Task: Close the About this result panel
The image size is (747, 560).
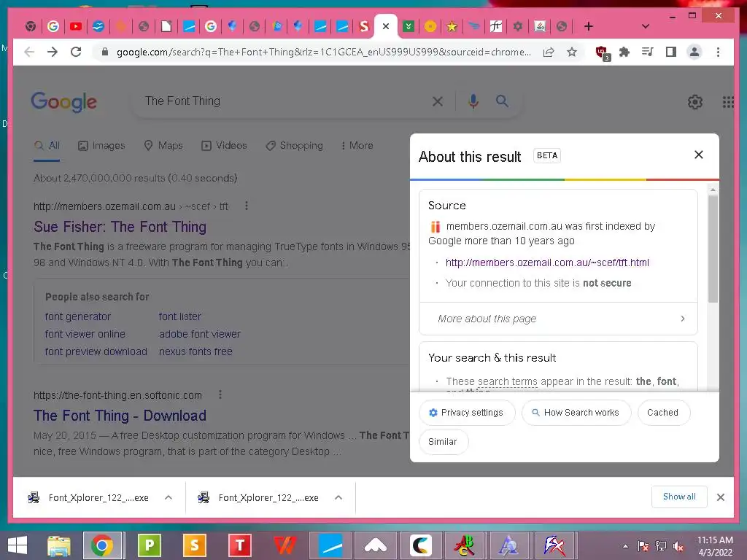Action: pyautogui.click(x=698, y=155)
